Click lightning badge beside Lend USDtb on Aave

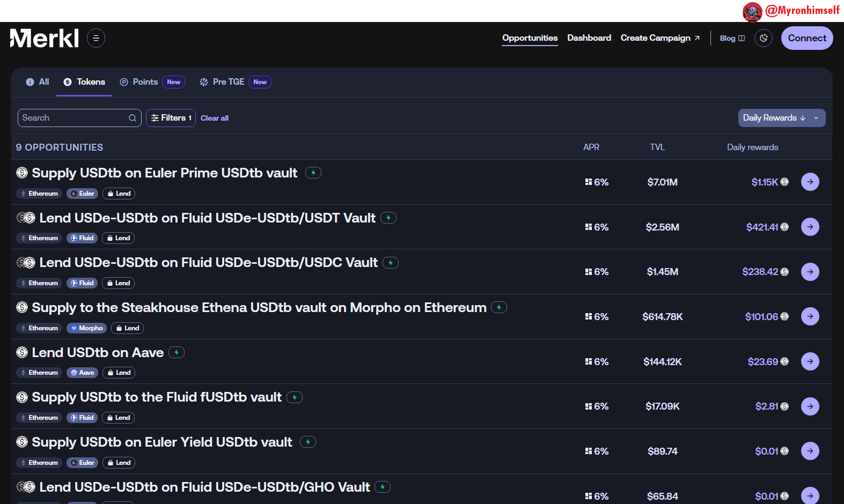pos(177,352)
